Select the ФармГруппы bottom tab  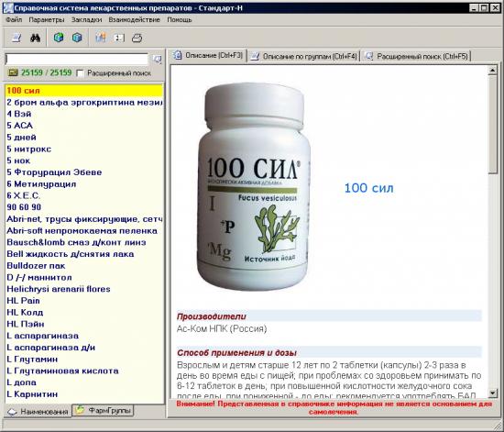coord(104,411)
